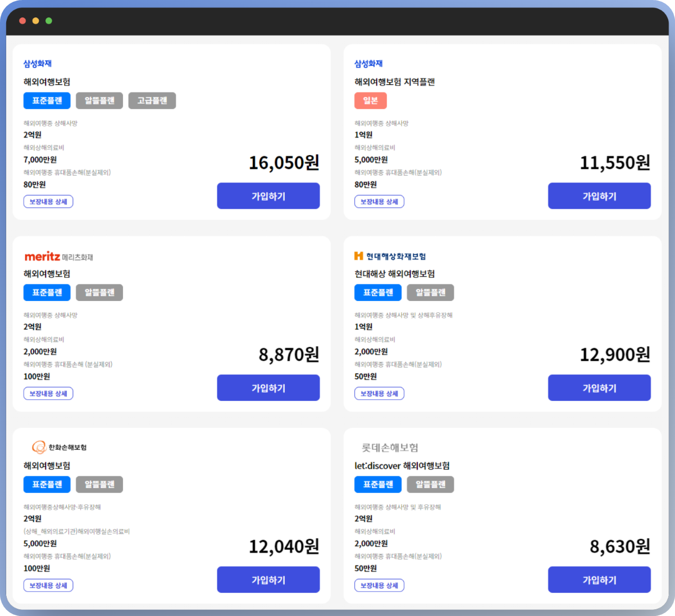Image resolution: width=675 pixels, height=616 pixels.
Task: Click the 8,870원 price
Action: coord(289,355)
